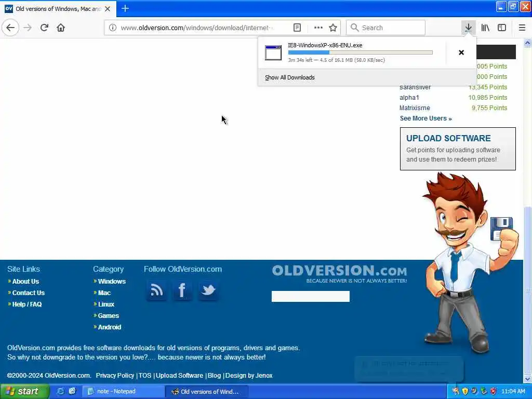532x399 pixels.
Task: Open the Help / FAQ link
Action: coord(27,304)
